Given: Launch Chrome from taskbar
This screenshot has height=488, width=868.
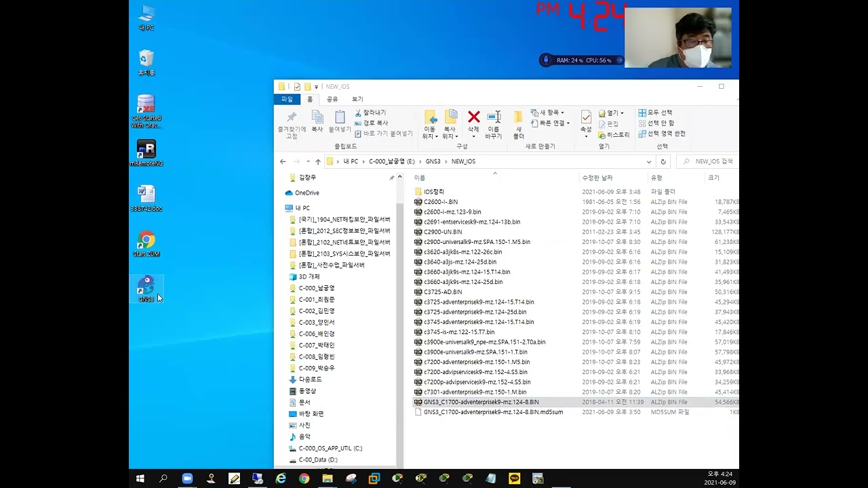Looking at the screenshot, I should pos(304,479).
